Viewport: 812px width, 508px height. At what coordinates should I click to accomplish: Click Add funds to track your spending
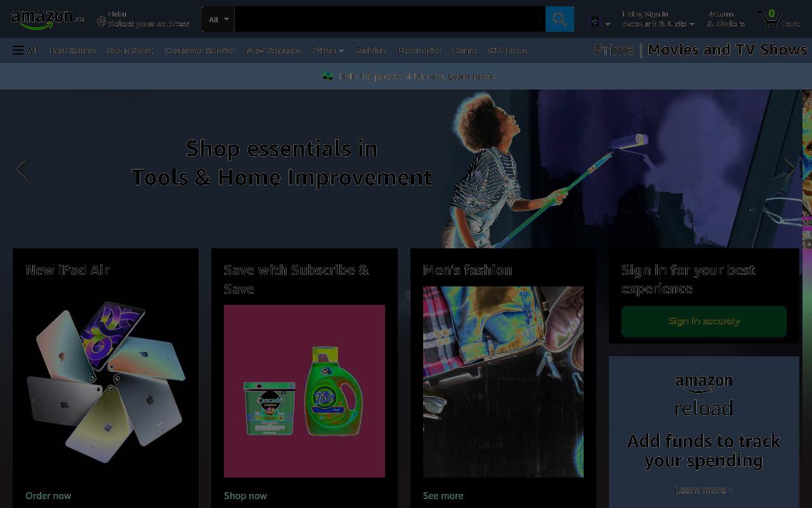704,450
